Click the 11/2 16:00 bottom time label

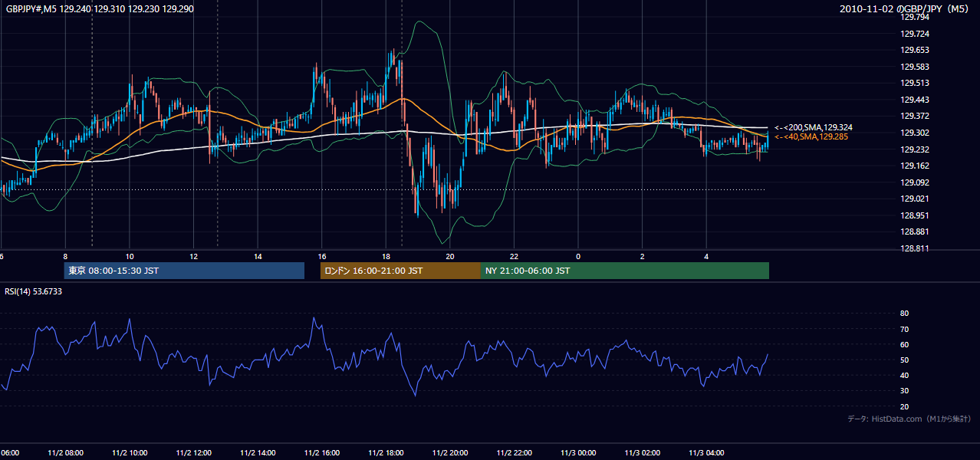click(322, 453)
